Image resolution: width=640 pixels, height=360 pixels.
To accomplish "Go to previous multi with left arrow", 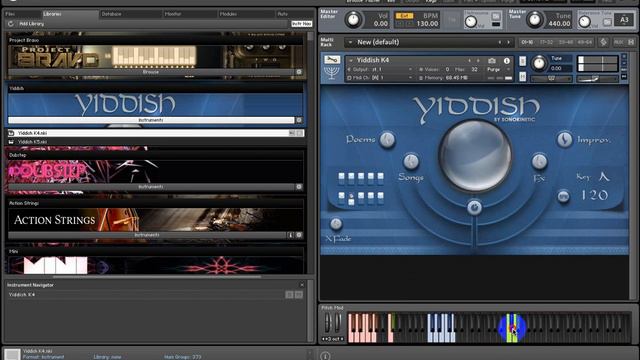I will (x=500, y=42).
